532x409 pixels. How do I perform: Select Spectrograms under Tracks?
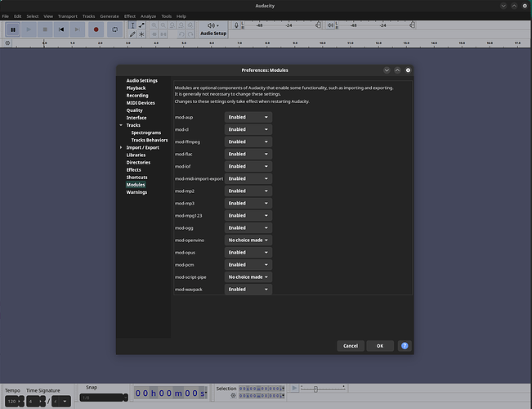click(146, 133)
